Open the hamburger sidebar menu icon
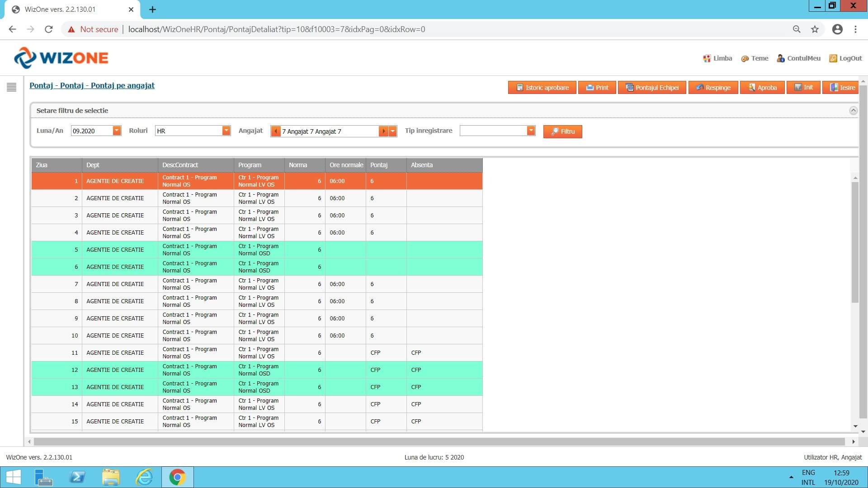The image size is (868, 488). coord(12,87)
